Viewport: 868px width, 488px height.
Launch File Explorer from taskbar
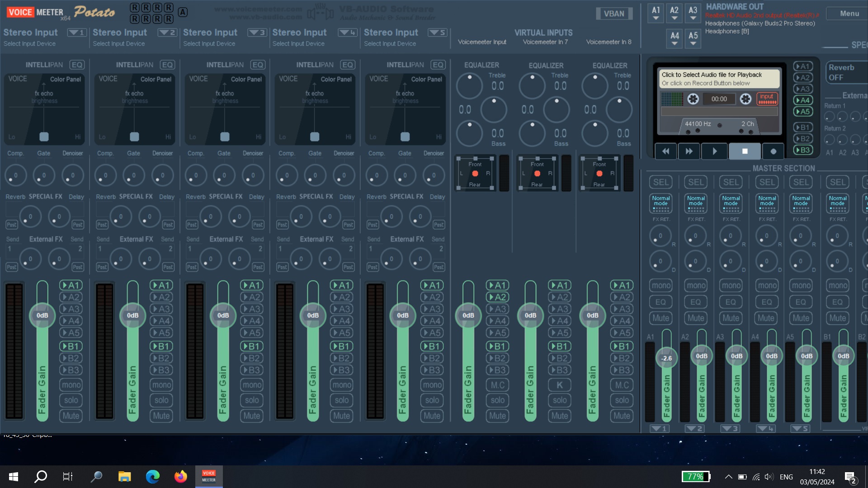(124, 477)
